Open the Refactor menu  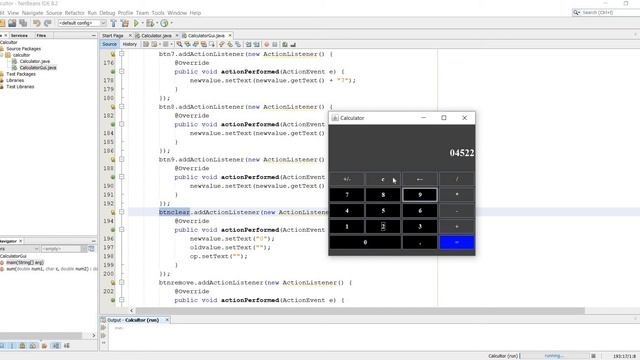pos(74,13)
